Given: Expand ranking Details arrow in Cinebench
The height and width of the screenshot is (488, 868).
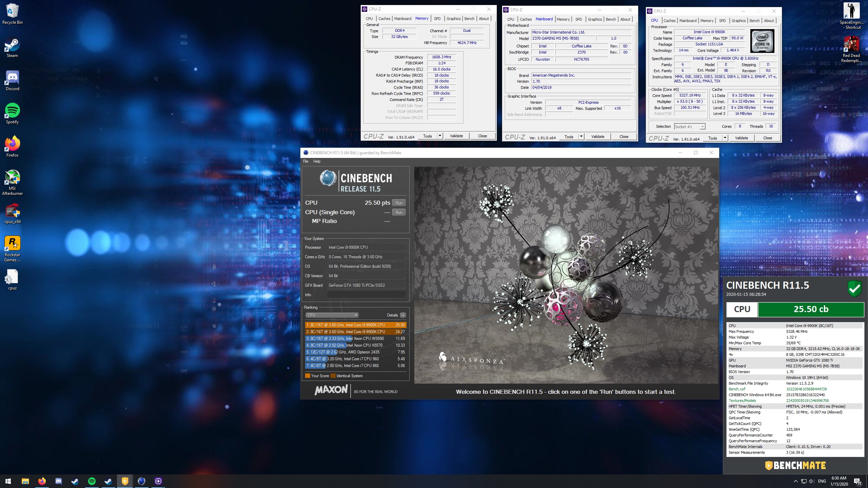Looking at the screenshot, I should click(x=403, y=315).
